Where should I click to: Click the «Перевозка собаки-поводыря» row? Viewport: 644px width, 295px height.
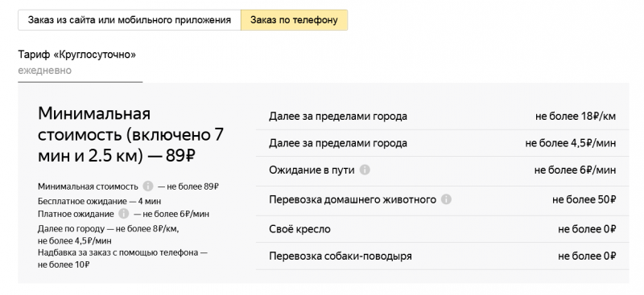[x=442, y=256]
